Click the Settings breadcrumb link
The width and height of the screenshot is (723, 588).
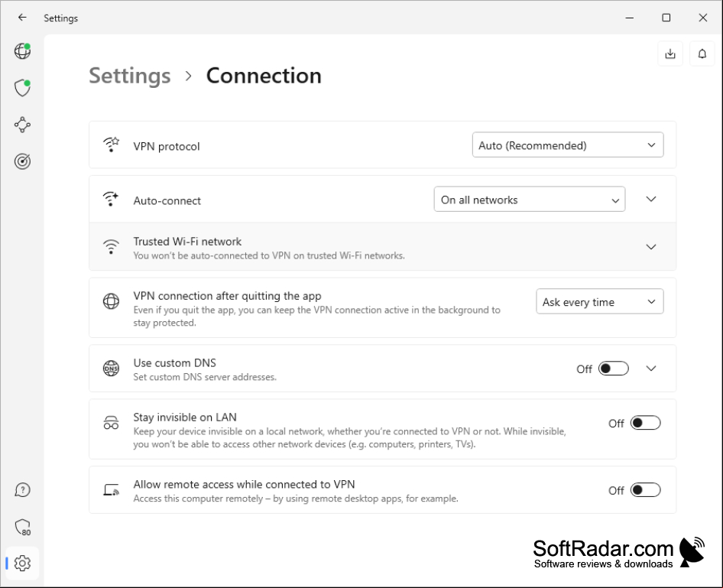(130, 76)
